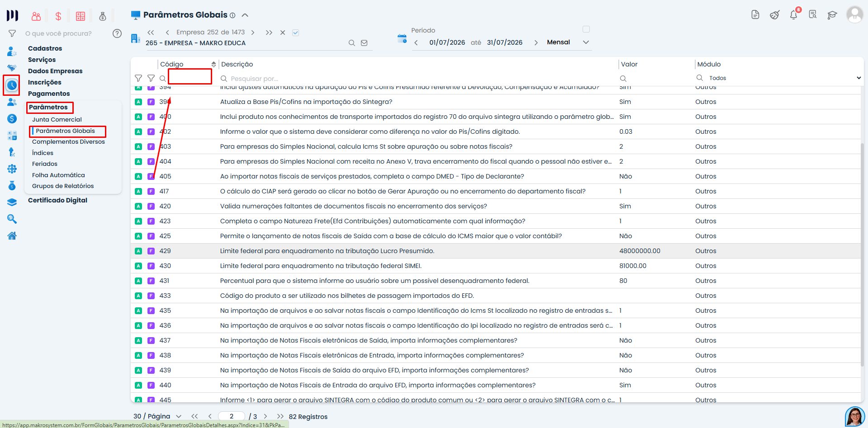This screenshot has width=868, height=428.
Task: Open the Complementos Diversos menu item
Action: pos(68,141)
